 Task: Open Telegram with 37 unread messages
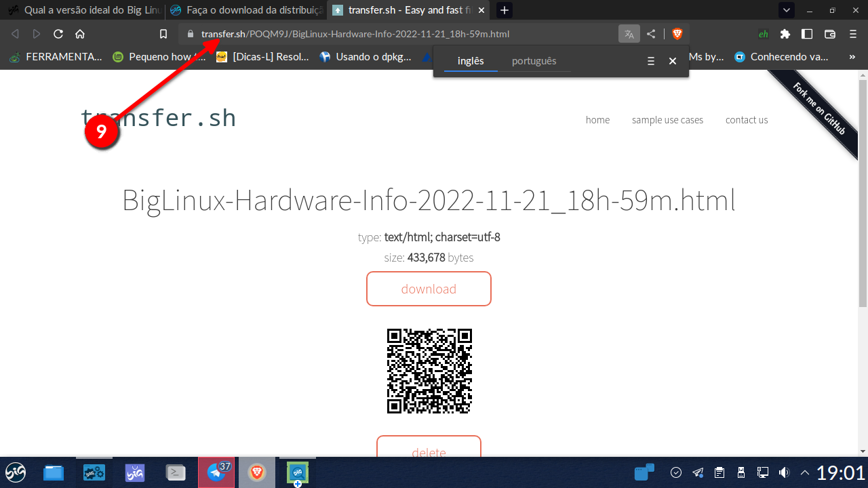(x=218, y=472)
